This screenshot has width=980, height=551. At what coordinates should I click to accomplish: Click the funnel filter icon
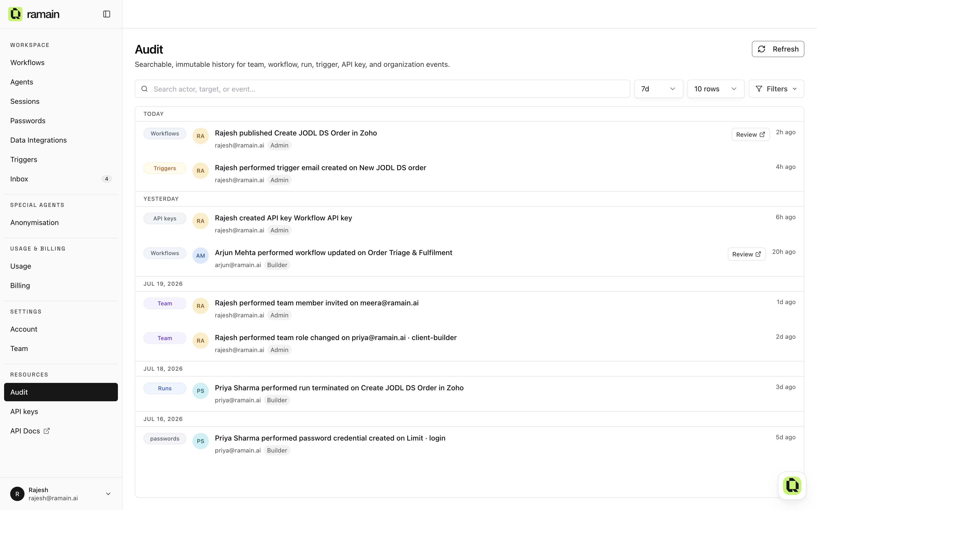[759, 89]
